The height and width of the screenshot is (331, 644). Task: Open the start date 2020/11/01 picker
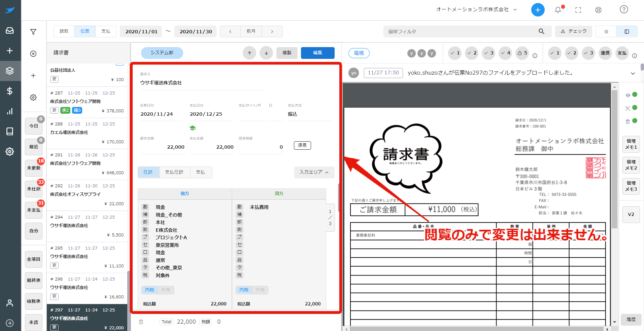(x=141, y=32)
